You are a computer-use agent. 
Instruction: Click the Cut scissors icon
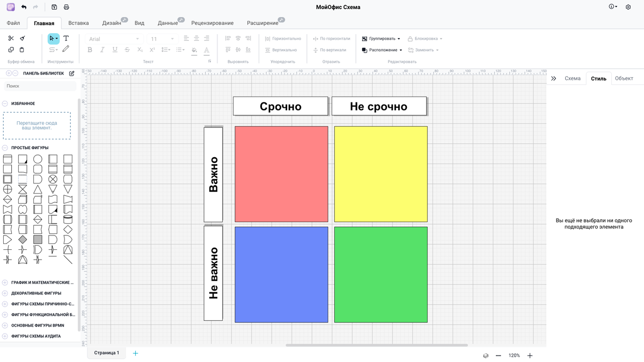11,39
